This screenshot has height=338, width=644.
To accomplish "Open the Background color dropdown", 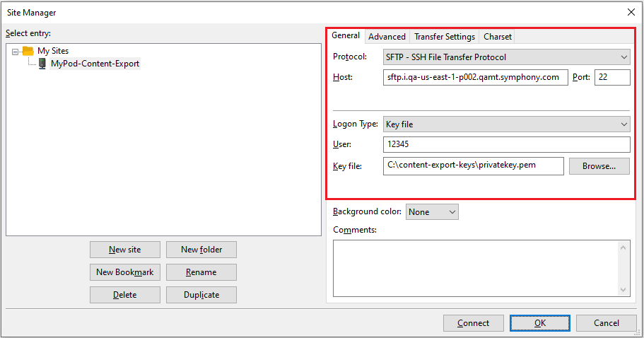I will coord(432,212).
